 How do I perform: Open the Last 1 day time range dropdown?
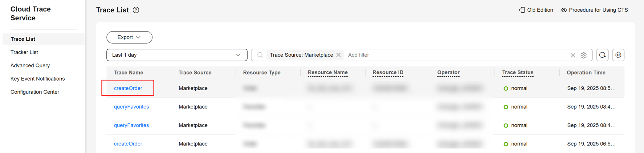[x=176, y=55]
